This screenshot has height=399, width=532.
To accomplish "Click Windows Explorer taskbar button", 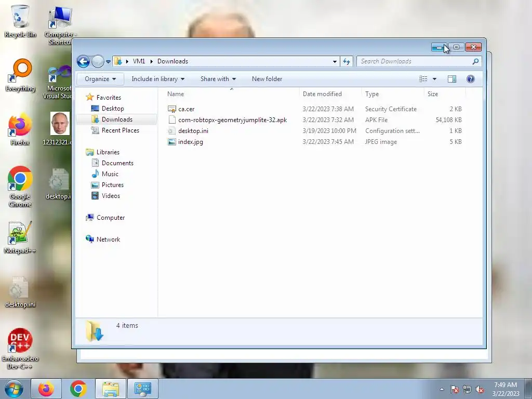I will coord(111,389).
